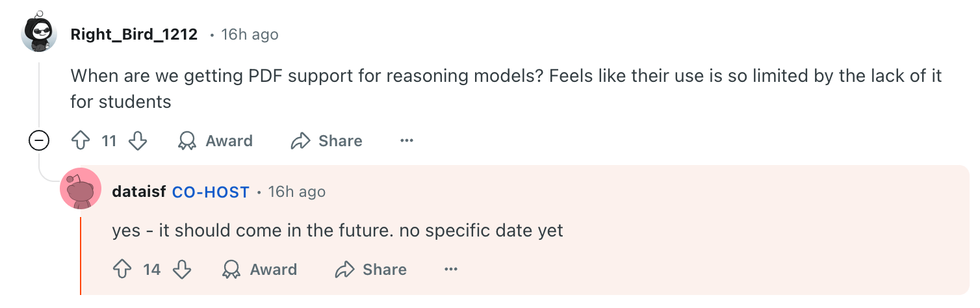This screenshot has height=308, width=980.
Task: Open more options on dataisf's reply
Action: coord(451,269)
